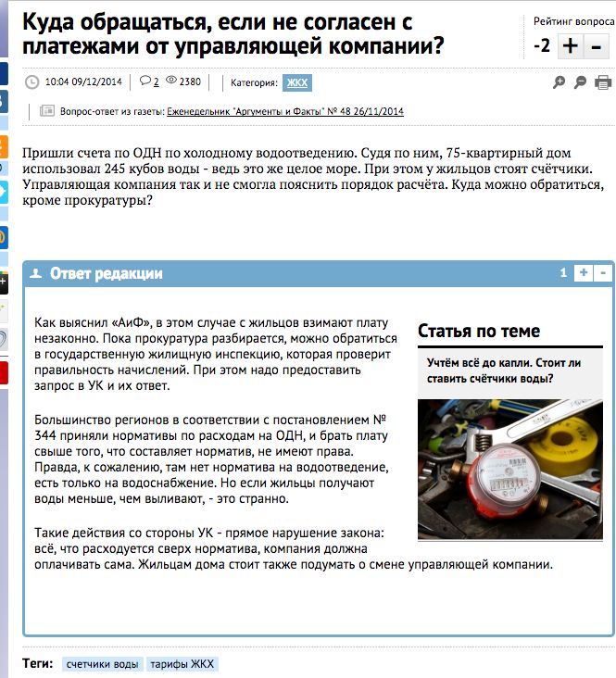Select the "счетчики воды" tag

click(103, 664)
